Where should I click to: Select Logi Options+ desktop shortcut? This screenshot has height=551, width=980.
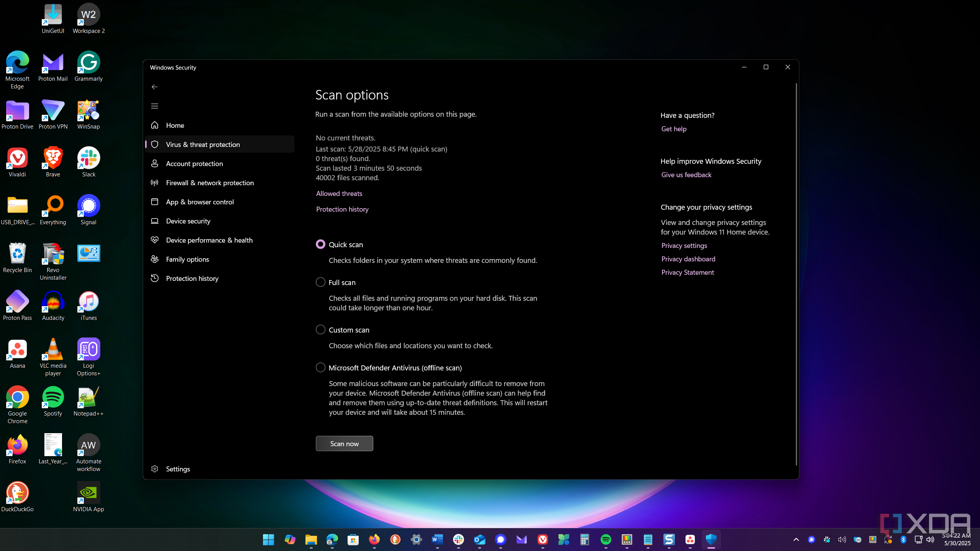point(88,357)
